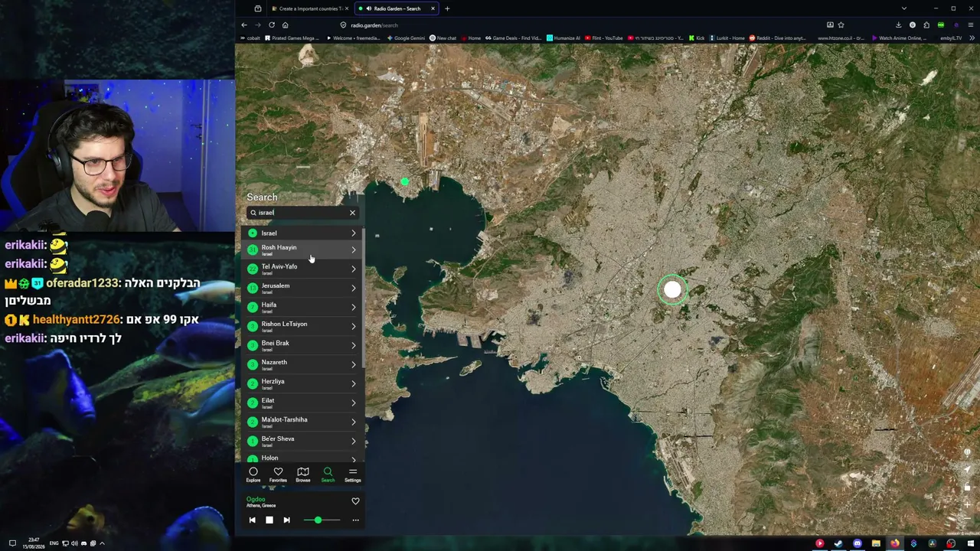Open File Explorer from the taskbar
This screenshot has height=551, width=980.
tap(876, 544)
